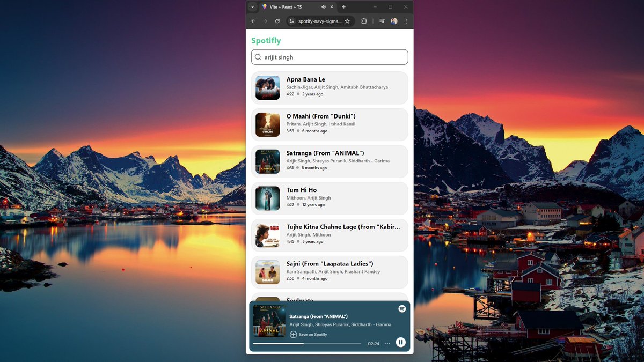Image resolution: width=644 pixels, height=362 pixels.
Task: Click the Save on Spotify label text
Action: click(313, 335)
